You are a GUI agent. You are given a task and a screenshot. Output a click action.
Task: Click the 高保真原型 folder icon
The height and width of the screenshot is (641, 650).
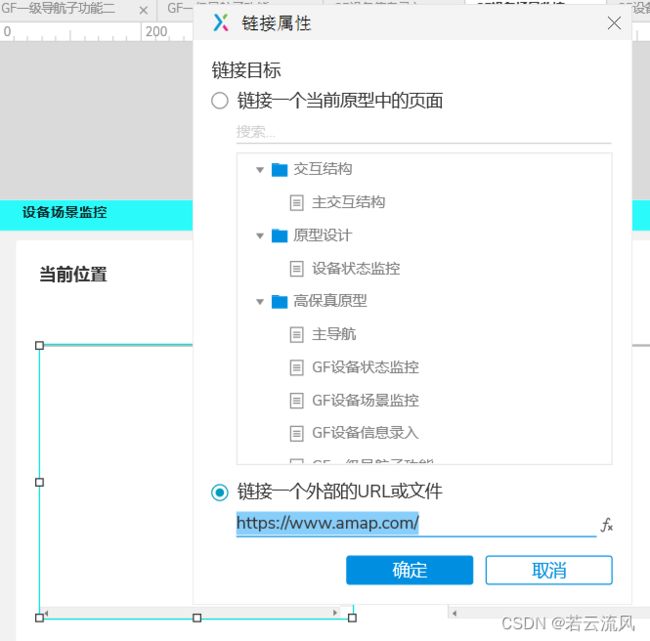pyautogui.click(x=279, y=301)
